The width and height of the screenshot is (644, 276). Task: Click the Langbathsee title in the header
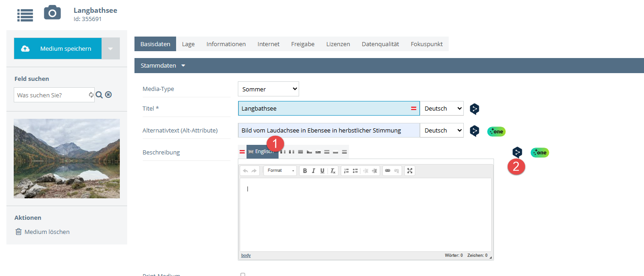95,10
